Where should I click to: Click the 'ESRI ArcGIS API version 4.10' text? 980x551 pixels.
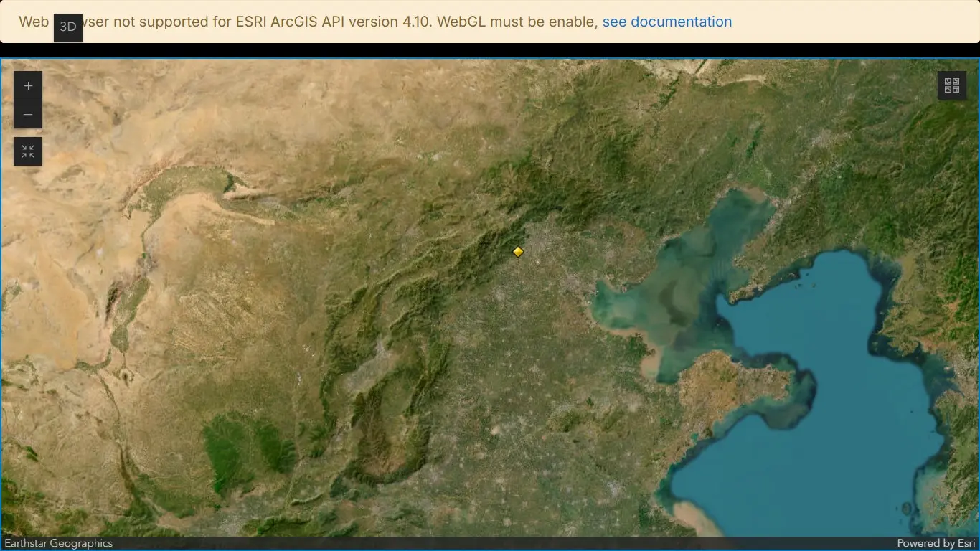pos(334,22)
